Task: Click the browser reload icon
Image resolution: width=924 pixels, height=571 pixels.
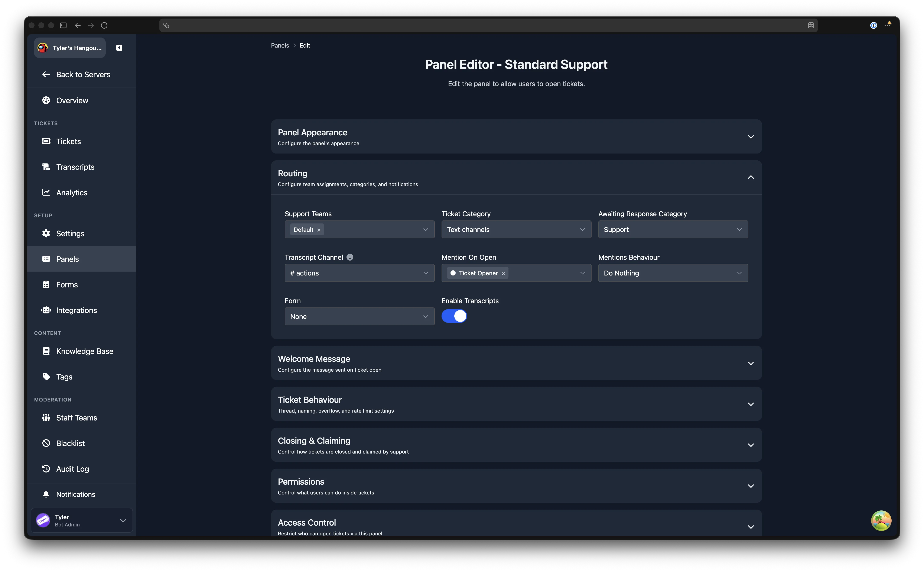Action: point(104,25)
